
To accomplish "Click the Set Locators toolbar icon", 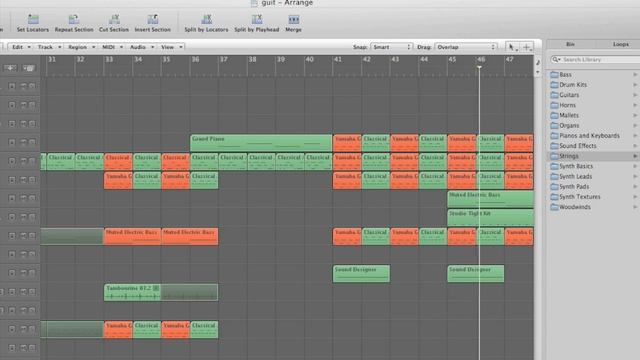I will coord(33,19).
